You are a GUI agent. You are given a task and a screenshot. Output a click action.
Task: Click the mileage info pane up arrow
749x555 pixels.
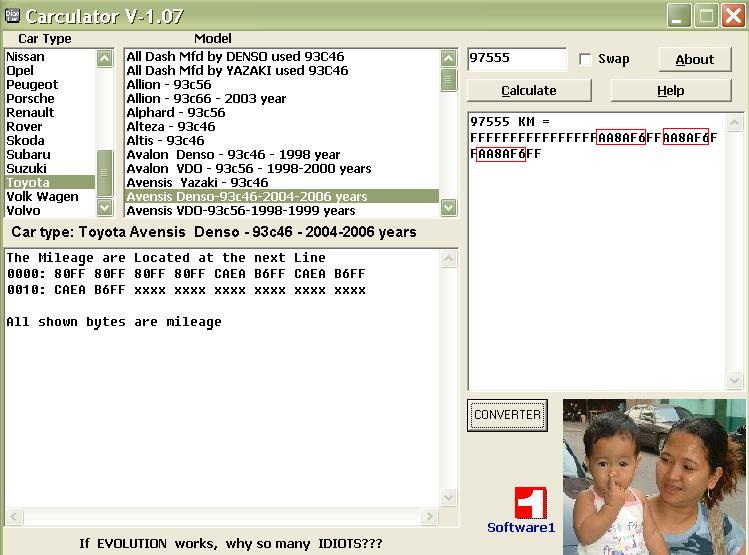[448, 259]
